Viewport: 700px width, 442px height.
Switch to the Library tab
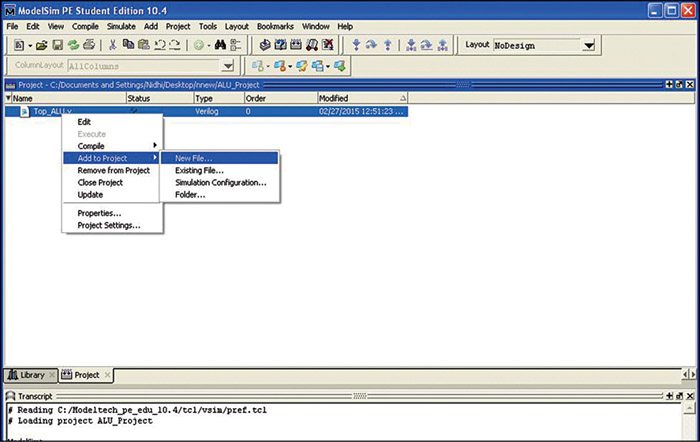pyautogui.click(x=26, y=375)
